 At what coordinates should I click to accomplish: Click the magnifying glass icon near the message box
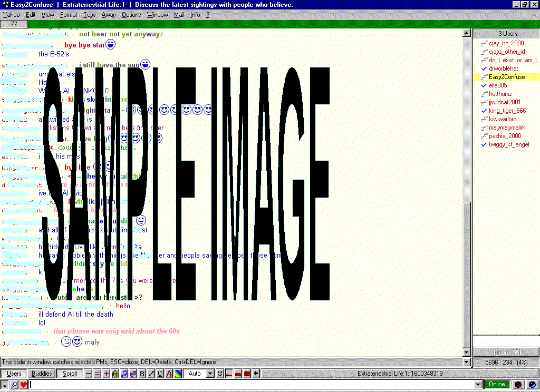pos(14,384)
